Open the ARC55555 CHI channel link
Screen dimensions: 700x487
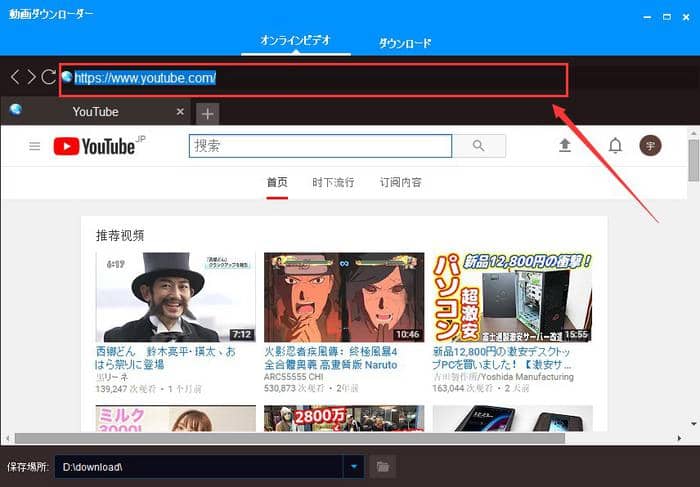tap(293, 377)
